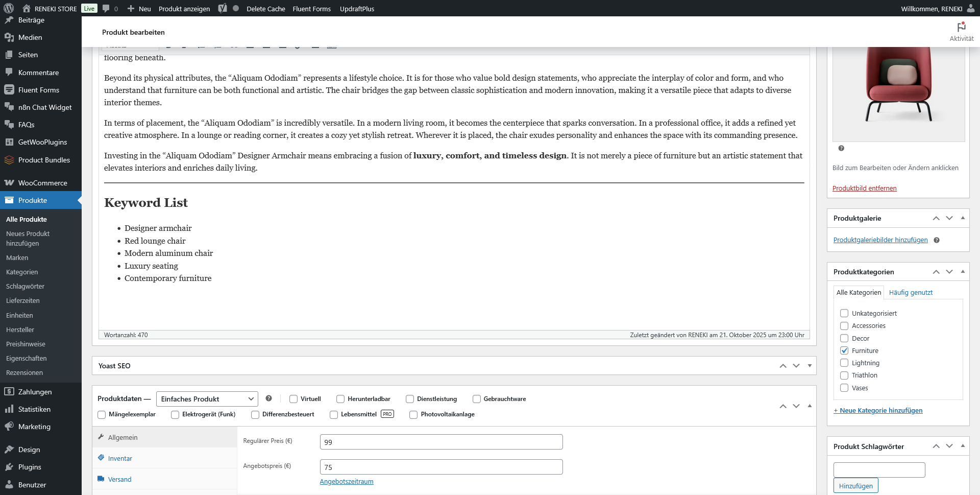Check the Decor category checkbox
Viewport: 980px width, 495px height.
click(844, 338)
